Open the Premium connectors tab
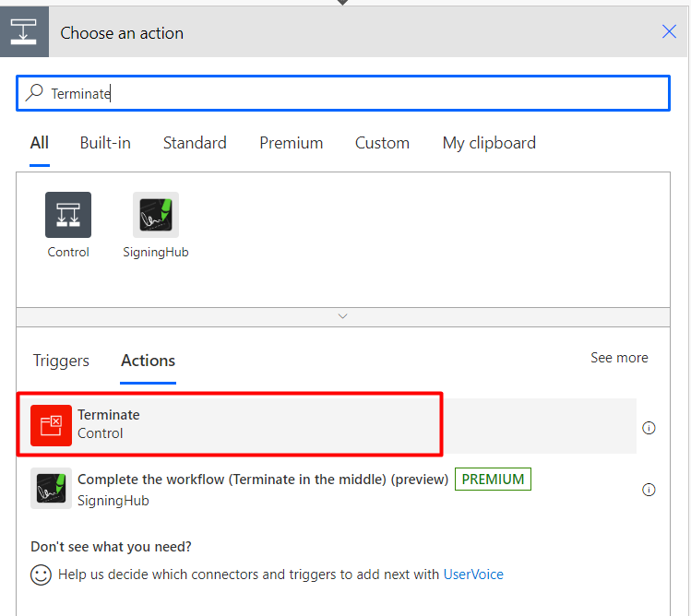This screenshot has height=616, width=691. point(291,143)
